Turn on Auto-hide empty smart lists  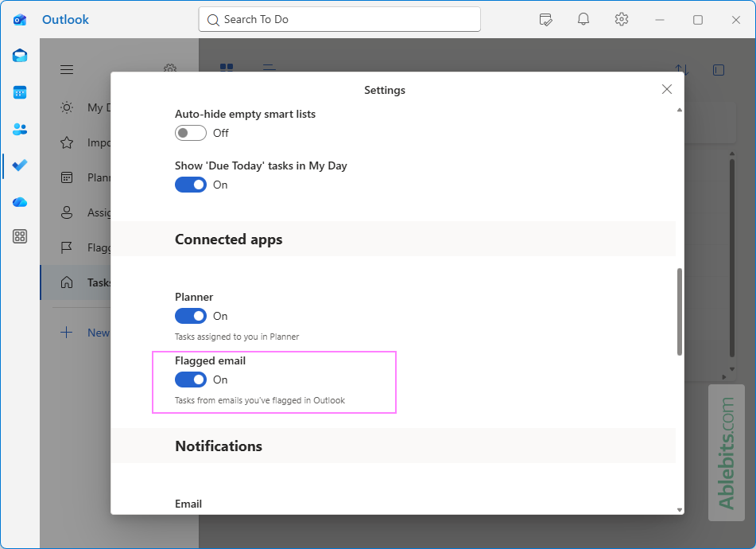point(191,133)
